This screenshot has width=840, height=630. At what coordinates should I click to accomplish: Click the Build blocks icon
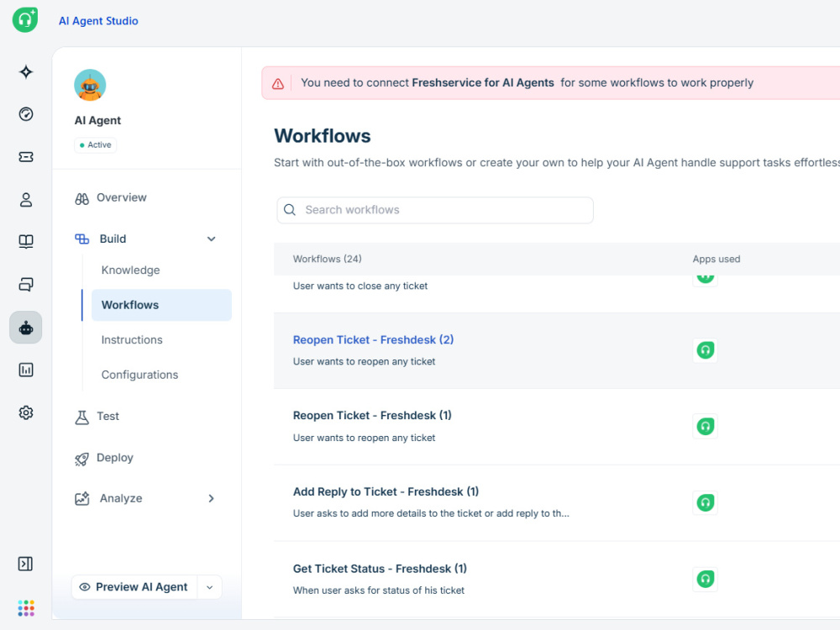[x=82, y=239]
